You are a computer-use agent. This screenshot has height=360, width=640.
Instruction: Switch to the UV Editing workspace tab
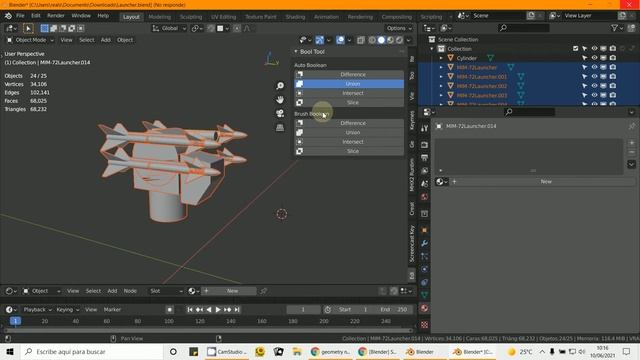(224, 17)
